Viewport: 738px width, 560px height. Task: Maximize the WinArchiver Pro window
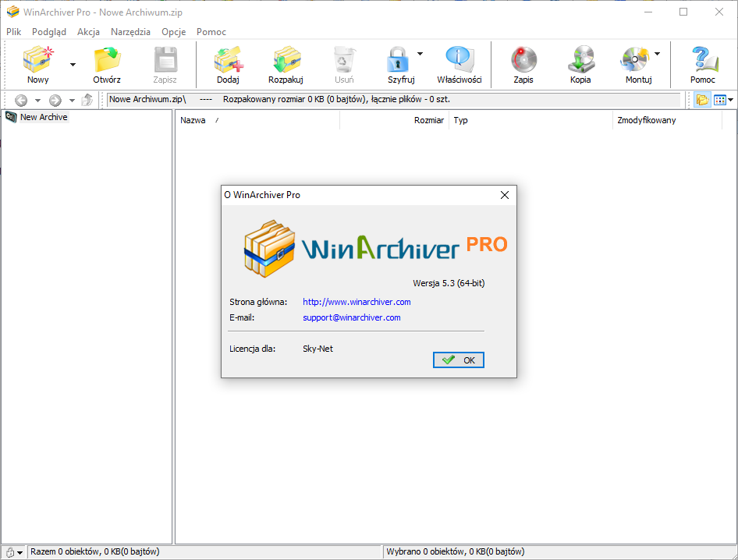683,12
